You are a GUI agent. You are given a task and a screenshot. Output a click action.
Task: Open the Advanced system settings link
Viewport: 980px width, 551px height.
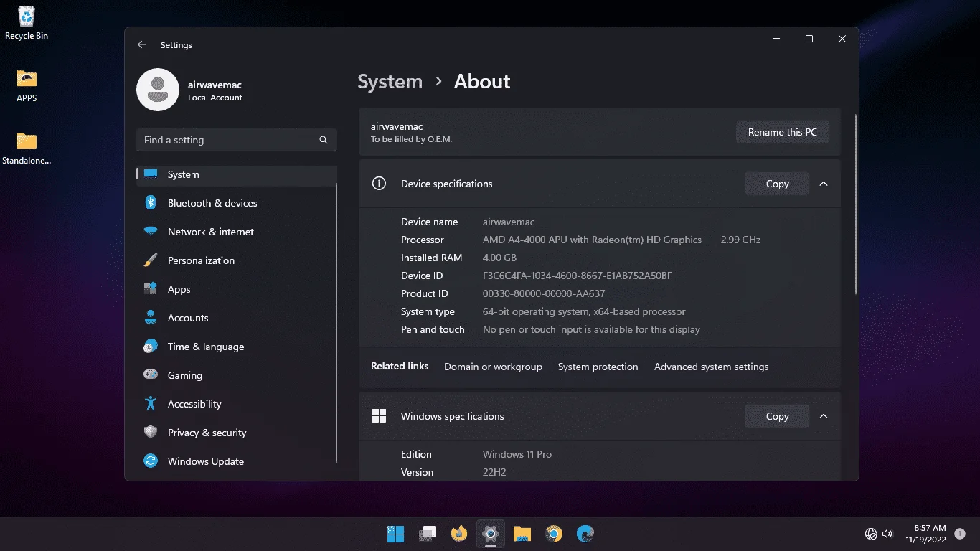[x=711, y=367]
